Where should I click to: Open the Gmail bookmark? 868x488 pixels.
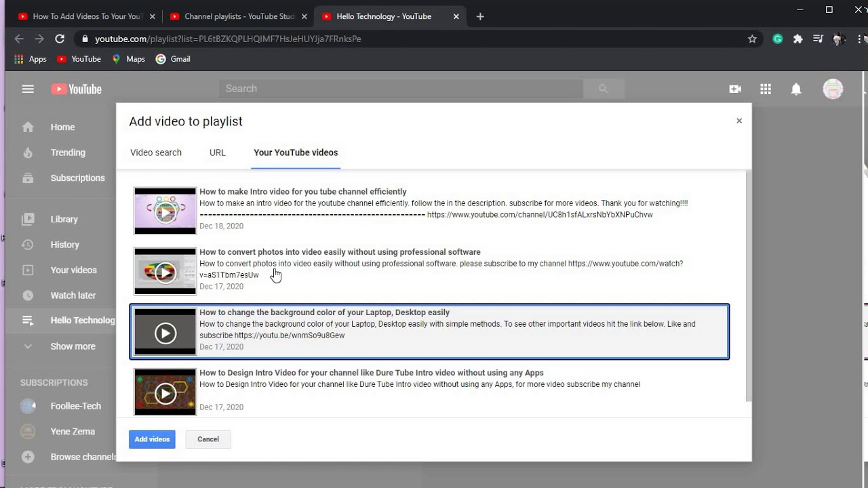173,59
